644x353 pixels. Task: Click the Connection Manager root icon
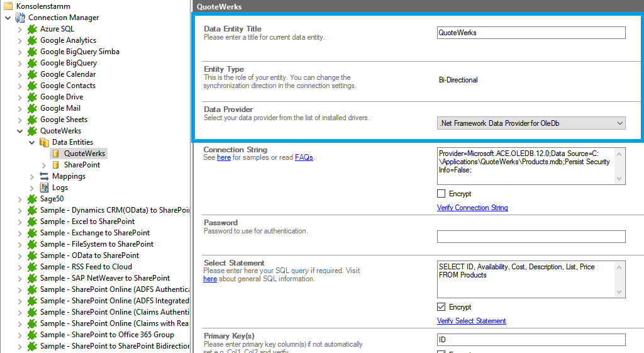[20, 18]
